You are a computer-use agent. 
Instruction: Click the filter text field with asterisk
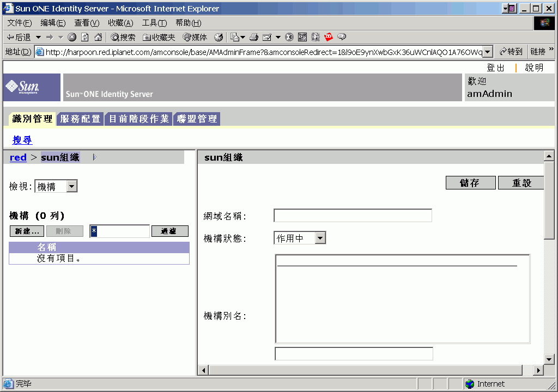[x=119, y=231]
